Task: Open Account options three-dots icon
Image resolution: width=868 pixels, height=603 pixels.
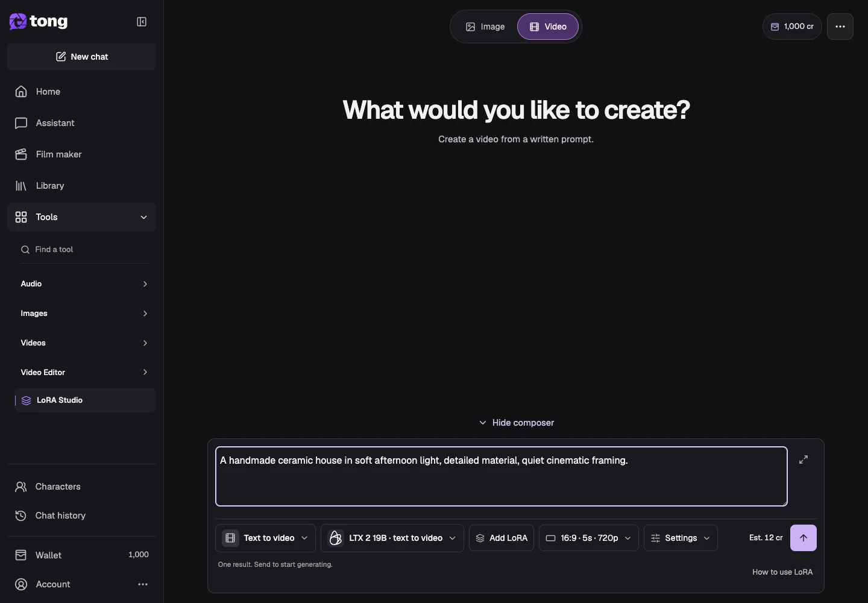Action: pos(143,584)
